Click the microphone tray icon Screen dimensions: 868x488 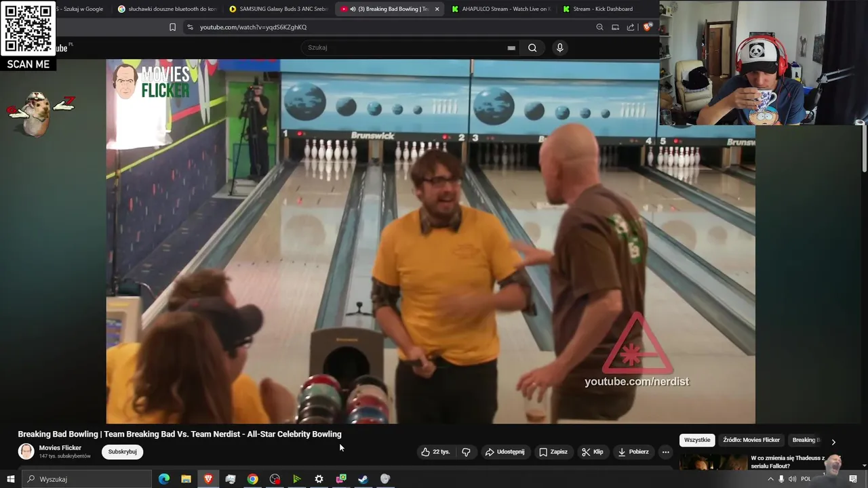[x=781, y=479]
